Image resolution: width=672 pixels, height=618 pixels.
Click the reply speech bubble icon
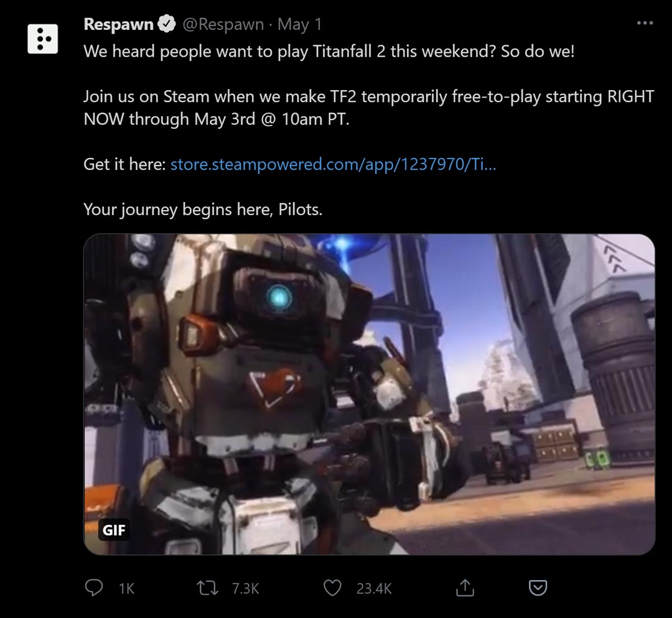(93, 588)
